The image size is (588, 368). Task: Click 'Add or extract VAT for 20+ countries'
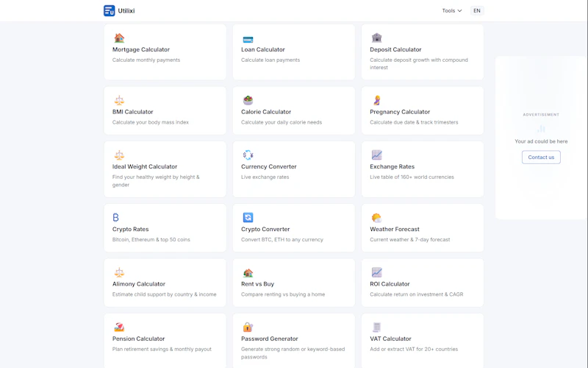pyautogui.click(x=414, y=349)
